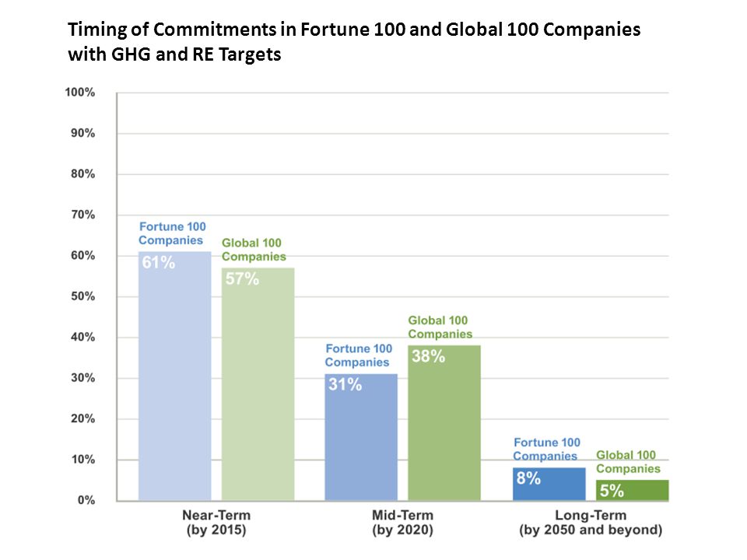Viewport: 747px width, 560px height.
Task: Select the 8% Fortune 100 long-term bar
Action: (x=549, y=485)
